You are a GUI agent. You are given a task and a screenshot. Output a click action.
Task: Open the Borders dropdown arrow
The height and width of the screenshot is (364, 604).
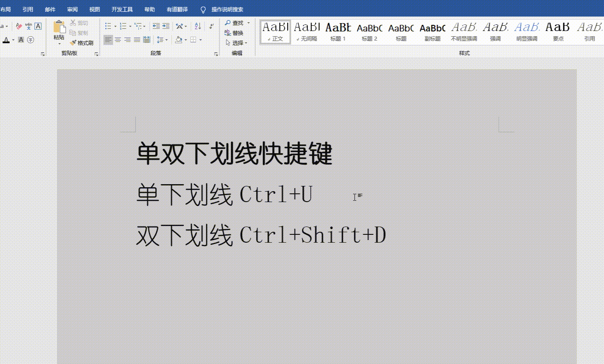200,40
